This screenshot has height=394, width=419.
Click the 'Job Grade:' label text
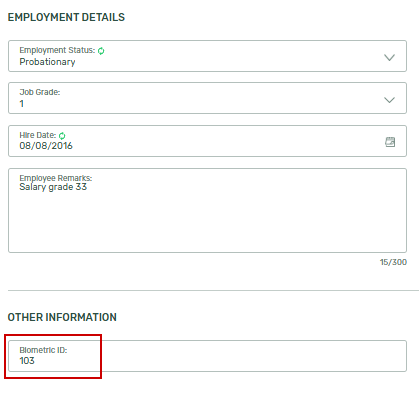40,92
